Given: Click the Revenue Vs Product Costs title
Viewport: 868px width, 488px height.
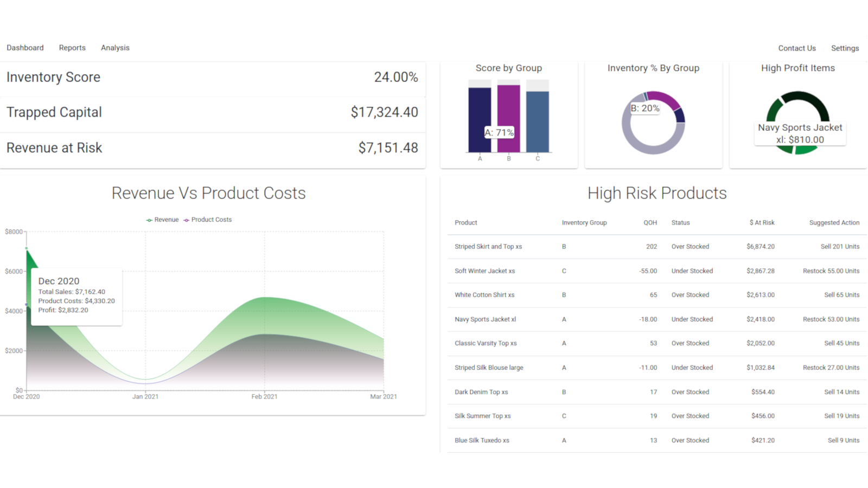Looking at the screenshot, I should pos(208,193).
